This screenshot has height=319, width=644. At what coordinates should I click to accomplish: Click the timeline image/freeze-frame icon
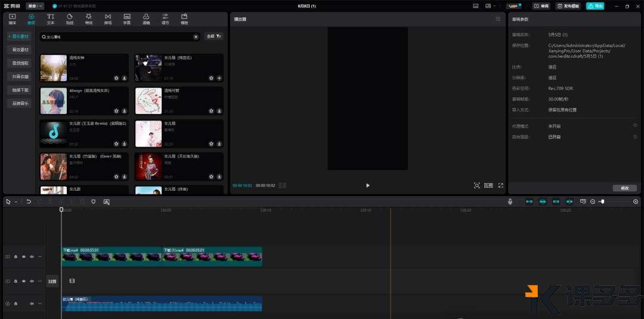[x=106, y=202]
